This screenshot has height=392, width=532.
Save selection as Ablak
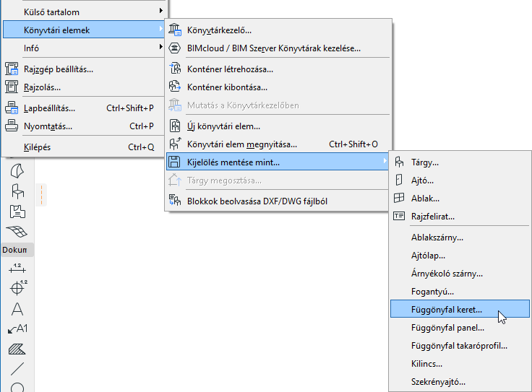tap(460, 199)
